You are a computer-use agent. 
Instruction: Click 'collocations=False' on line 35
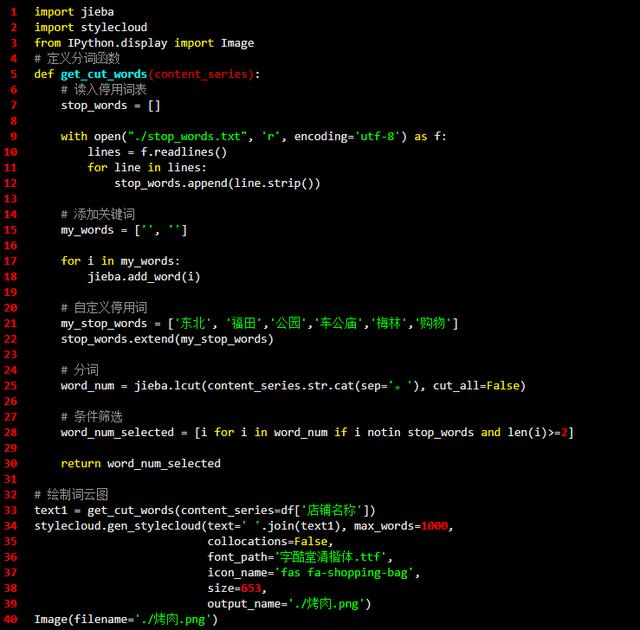(x=267, y=542)
